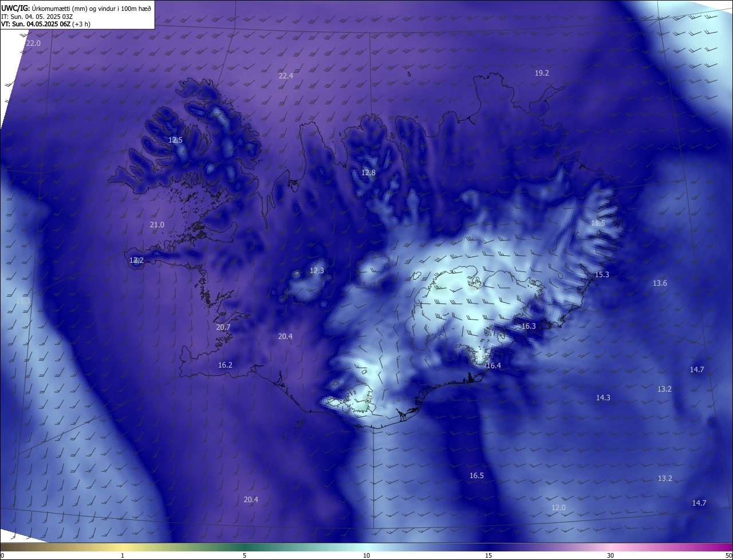Select the 21.0 value label

point(157,224)
